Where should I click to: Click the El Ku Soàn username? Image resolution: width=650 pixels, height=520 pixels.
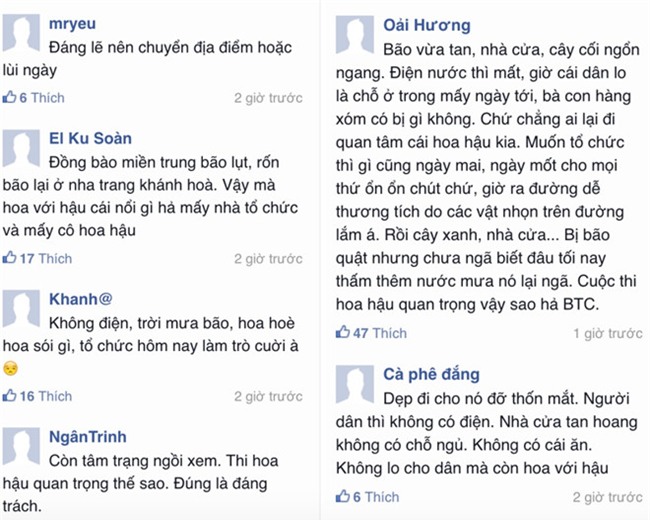[x=90, y=137]
